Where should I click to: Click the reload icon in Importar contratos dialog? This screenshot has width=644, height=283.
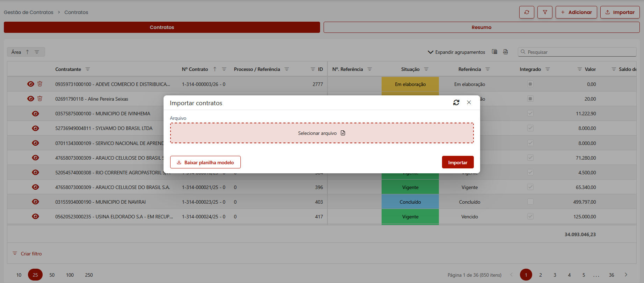(x=456, y=102)
